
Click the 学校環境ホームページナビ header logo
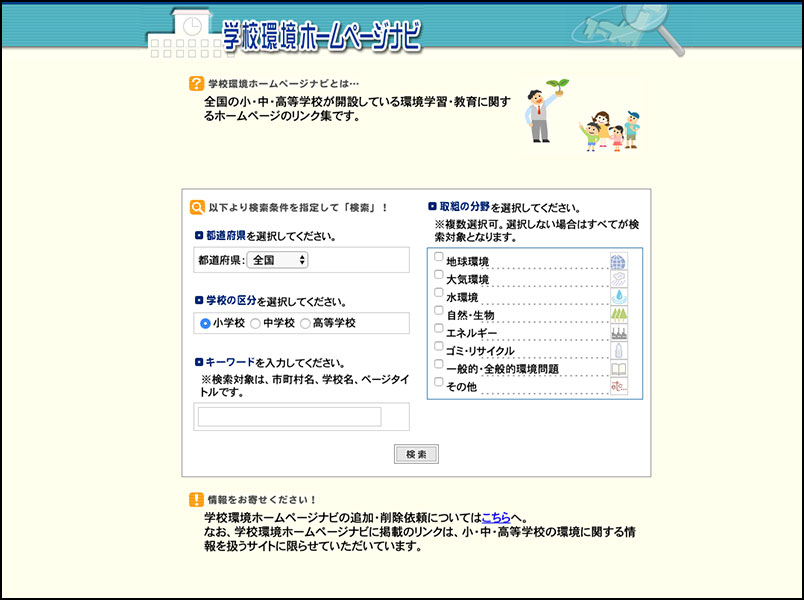point(318,35)
